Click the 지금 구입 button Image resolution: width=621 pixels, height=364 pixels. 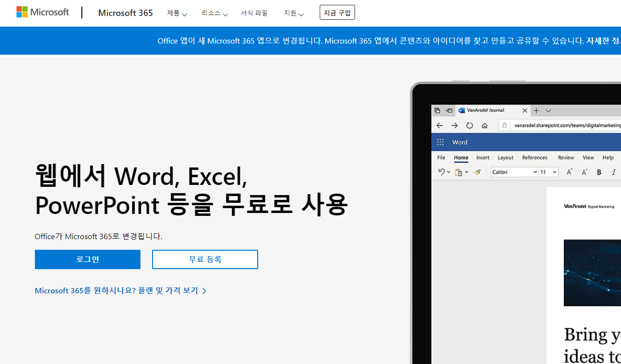337,13
